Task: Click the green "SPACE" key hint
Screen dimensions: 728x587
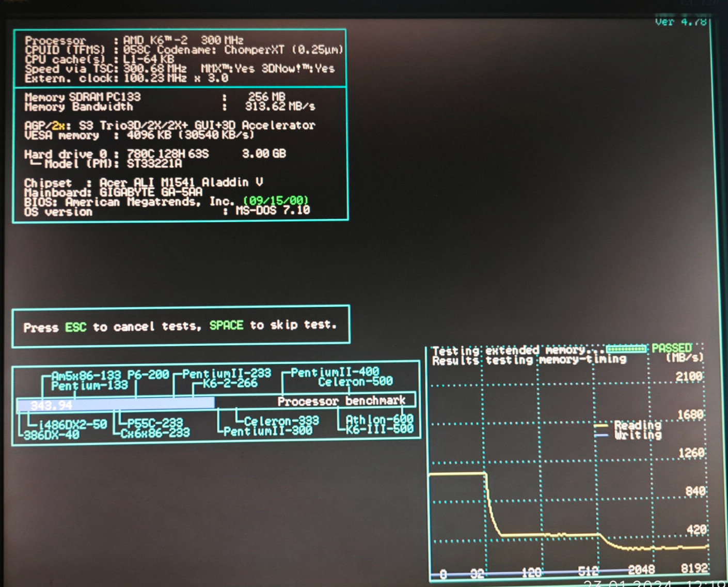Action: 226,326
